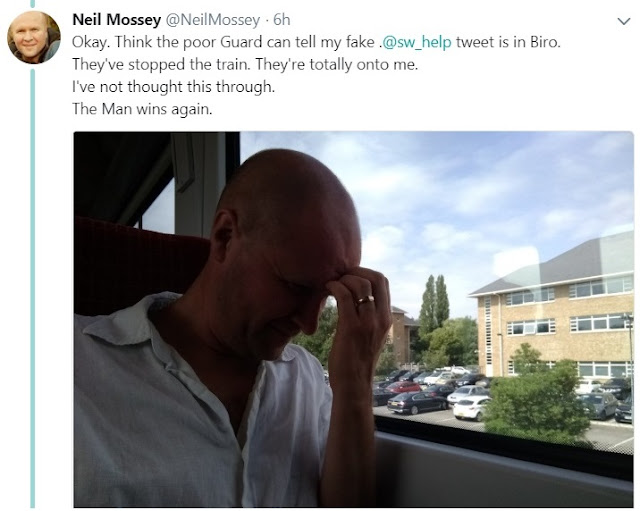640x511 pixels.
Task: Click the 'They've stopped the train' text line
Action: (245, 64)
